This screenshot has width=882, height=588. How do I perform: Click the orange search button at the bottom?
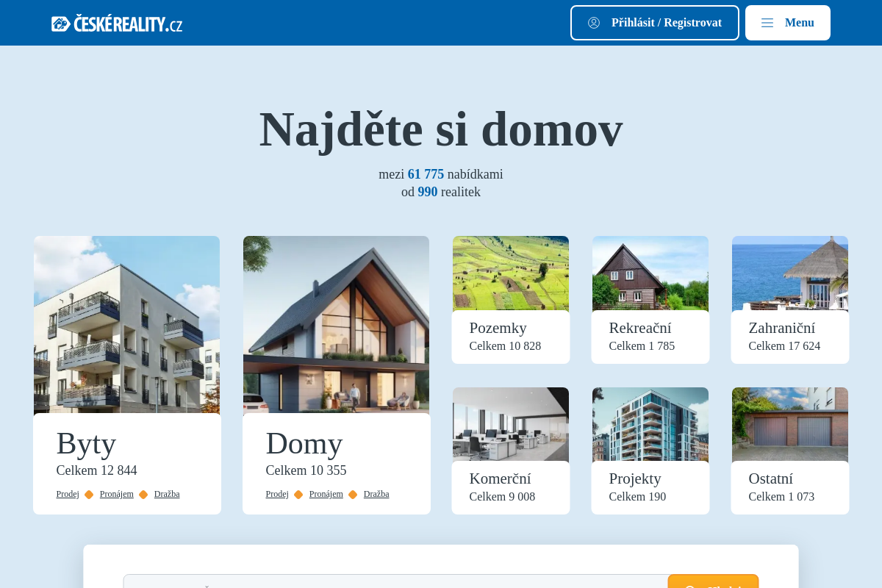712,584
